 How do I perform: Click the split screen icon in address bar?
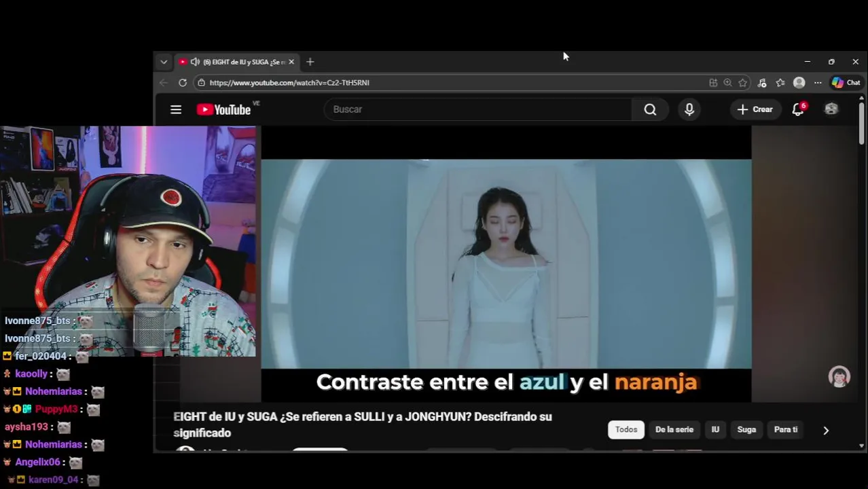coord(713,83)
